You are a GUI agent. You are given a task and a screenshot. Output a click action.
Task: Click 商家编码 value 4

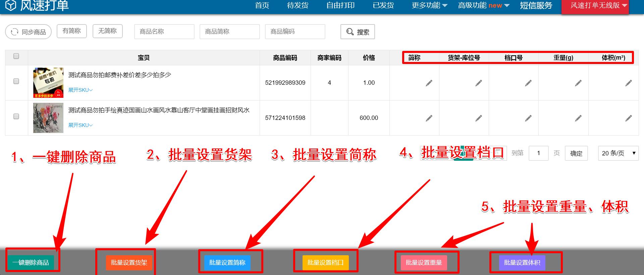click(x=329, y=83)
